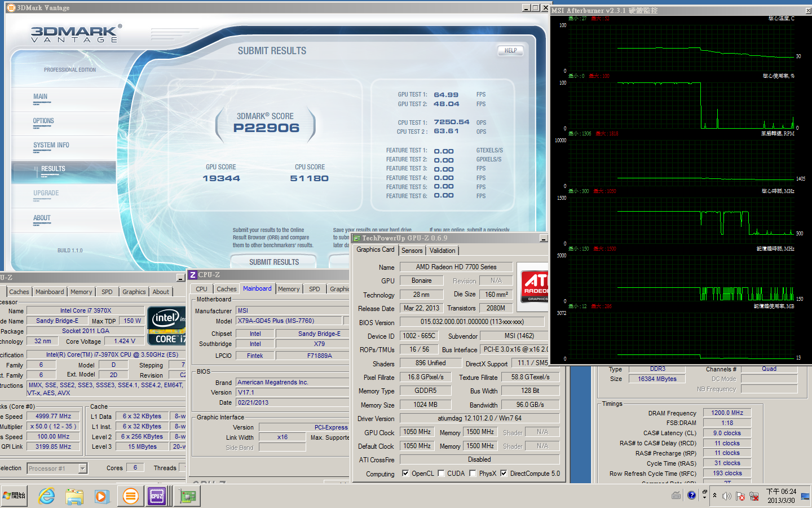Viewport: 812px width, 508px height.
Task: Switch to GPU-Z Sensors tab
Action: pyautogui.click(x=412, y=251)
